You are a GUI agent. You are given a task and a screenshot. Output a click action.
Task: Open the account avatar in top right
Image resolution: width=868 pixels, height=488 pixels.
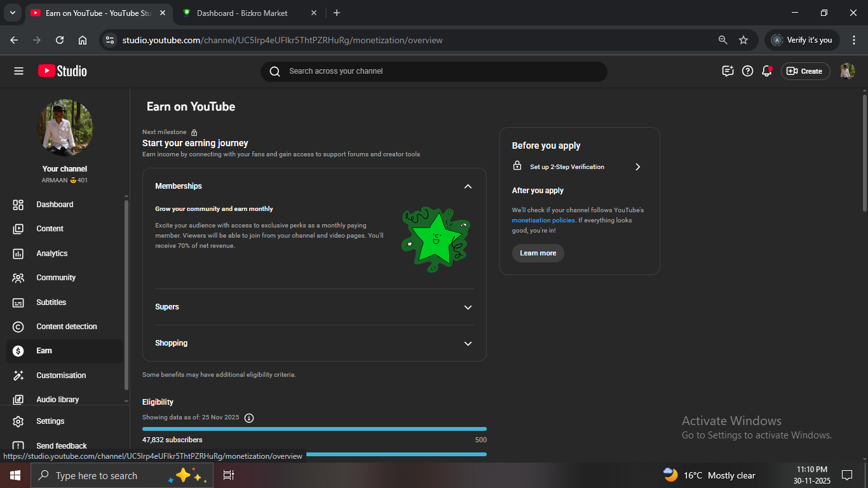tap(847, 71)
